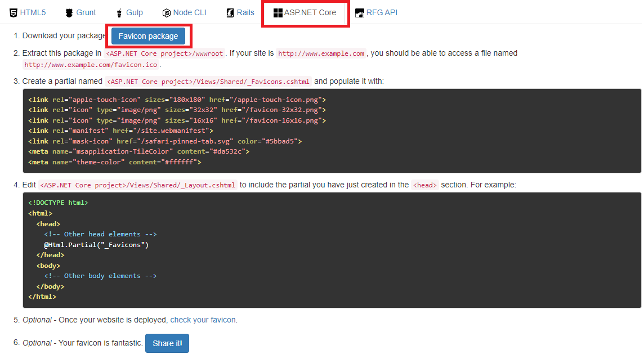Click the Views/Shared/_Favicons.cshtml path text

tap(207, 82)
